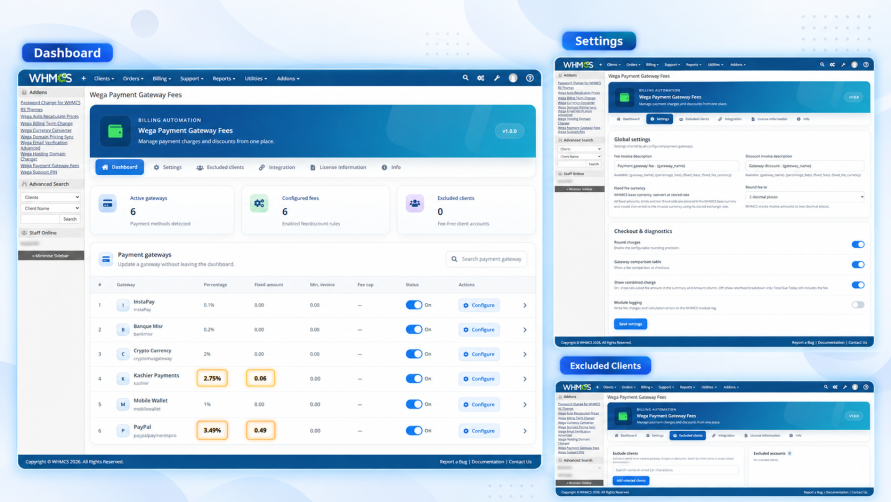Click the plus icon next to WHMCS logo in Dashboard
This screenshot has width=891, height=502.
[x=84, y=78]
